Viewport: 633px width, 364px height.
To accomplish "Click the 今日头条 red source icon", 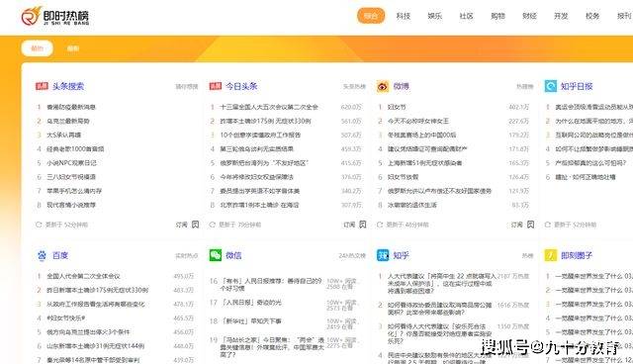I will click(x=216, y=86).
